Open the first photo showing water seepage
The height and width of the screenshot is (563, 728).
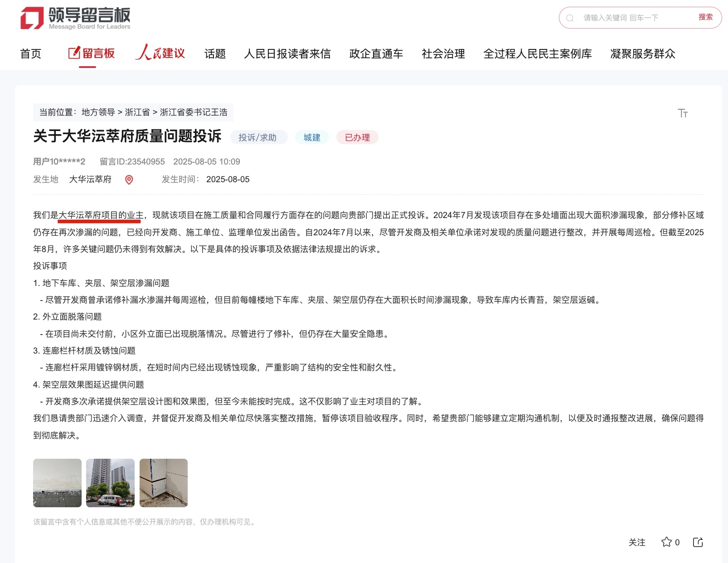coord(57,483)
